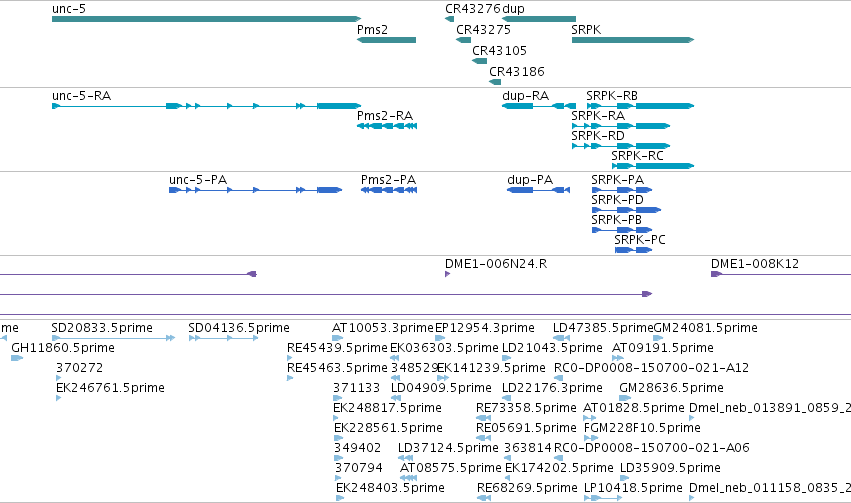Click the SRPK-RD transcript label
The height and width of the screenshot is (503, 851).
click(598, 136)
